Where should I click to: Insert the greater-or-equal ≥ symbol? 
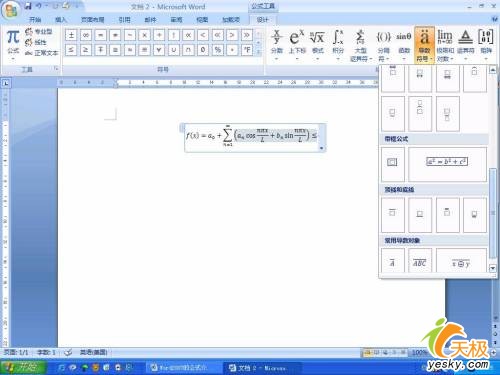(x=86, y=50)
